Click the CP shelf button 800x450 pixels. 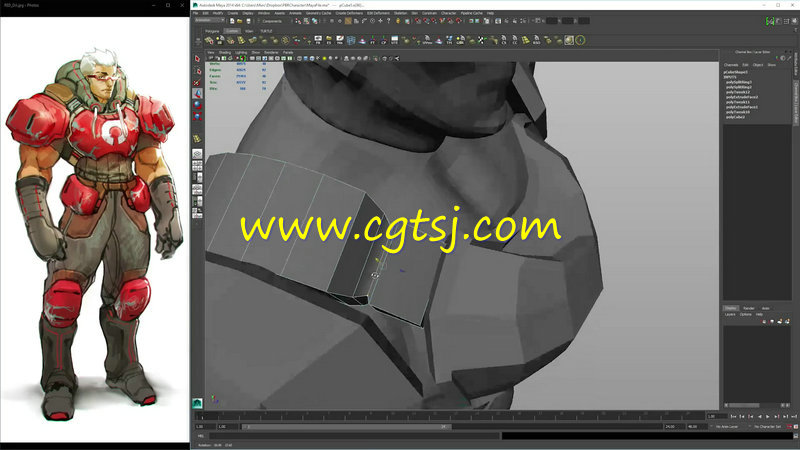point(384,40)
